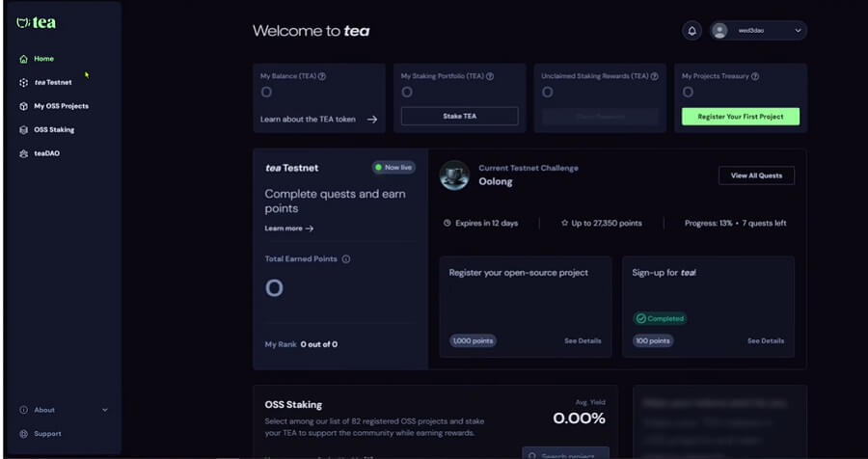Click info icon next to Total Earned Points
The width and height of the screenshot is (868, 459).
tap(346, 259)
